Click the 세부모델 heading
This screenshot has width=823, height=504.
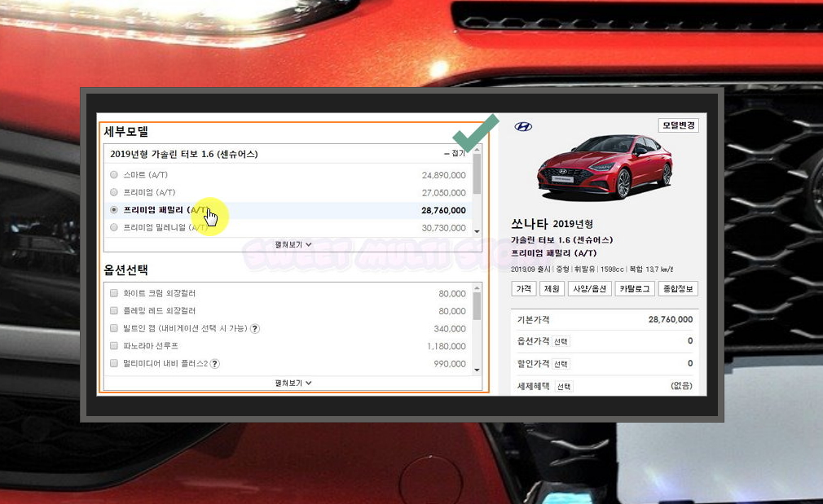(126, 132)
